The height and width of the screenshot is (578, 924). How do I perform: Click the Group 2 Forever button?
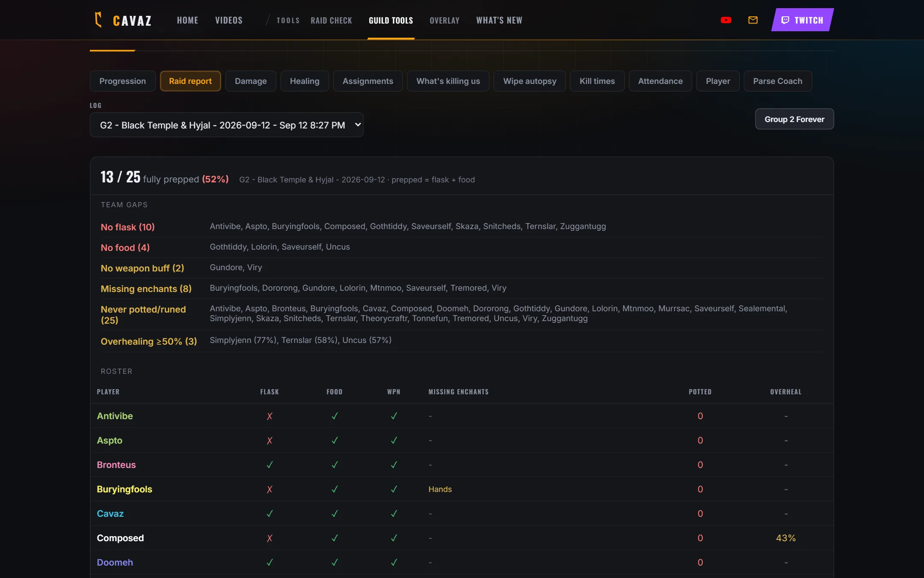click(x=794, y=119)
